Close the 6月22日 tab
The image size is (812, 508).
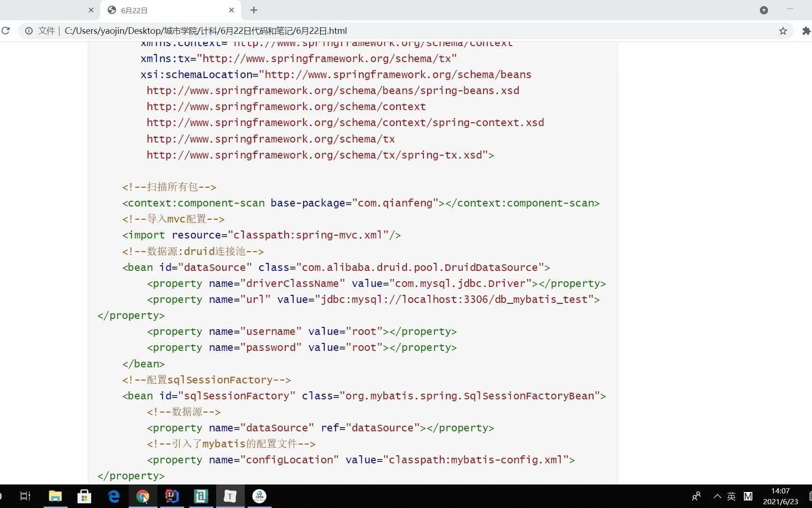pos(231,10)
